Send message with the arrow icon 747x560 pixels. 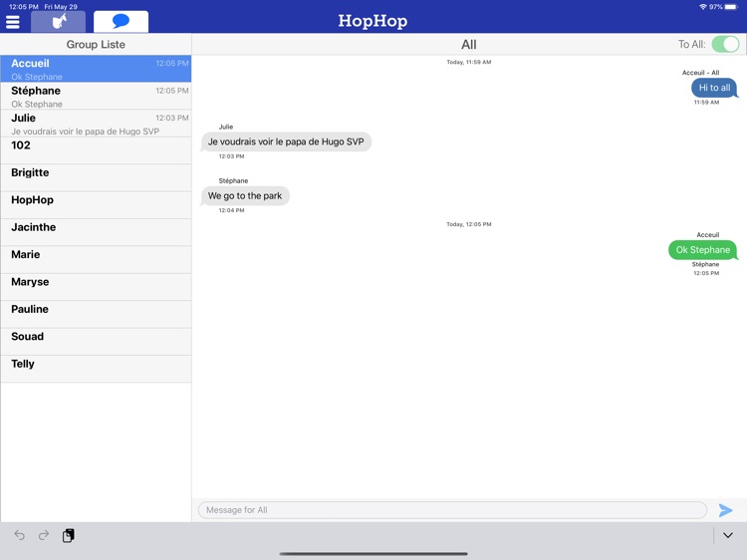coord(725,510)
